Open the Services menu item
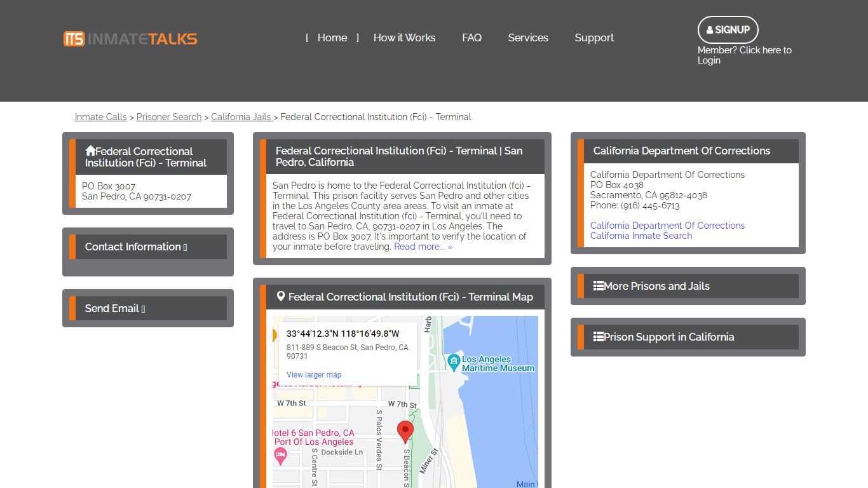The width and height of the screenshot is (868, 488). (528, 38)
